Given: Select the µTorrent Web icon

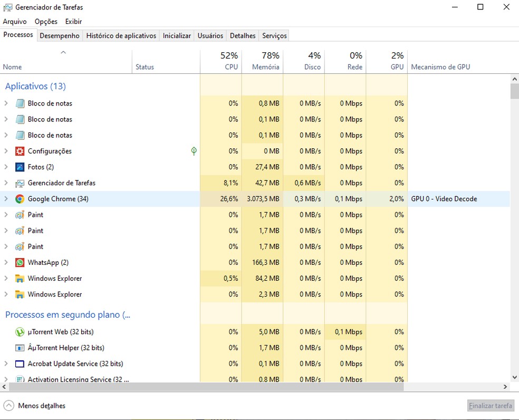Looking at the screenshot, I should [x=20, y=332].
